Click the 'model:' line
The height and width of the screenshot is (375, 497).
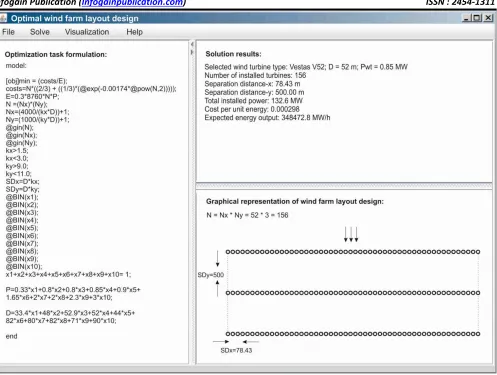pyautogui.click(x=16, y=65)
